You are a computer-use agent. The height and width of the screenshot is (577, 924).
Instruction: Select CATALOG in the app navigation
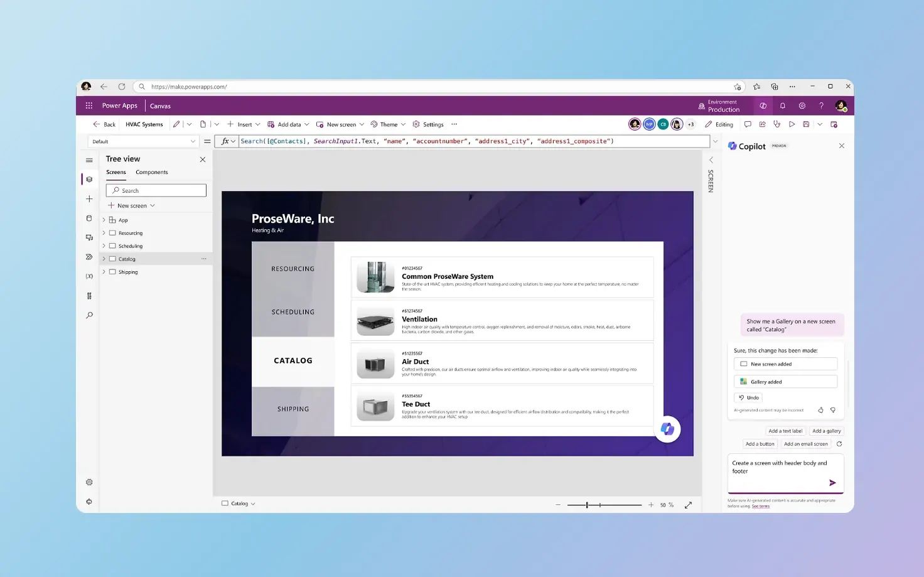tap(293, 361)
